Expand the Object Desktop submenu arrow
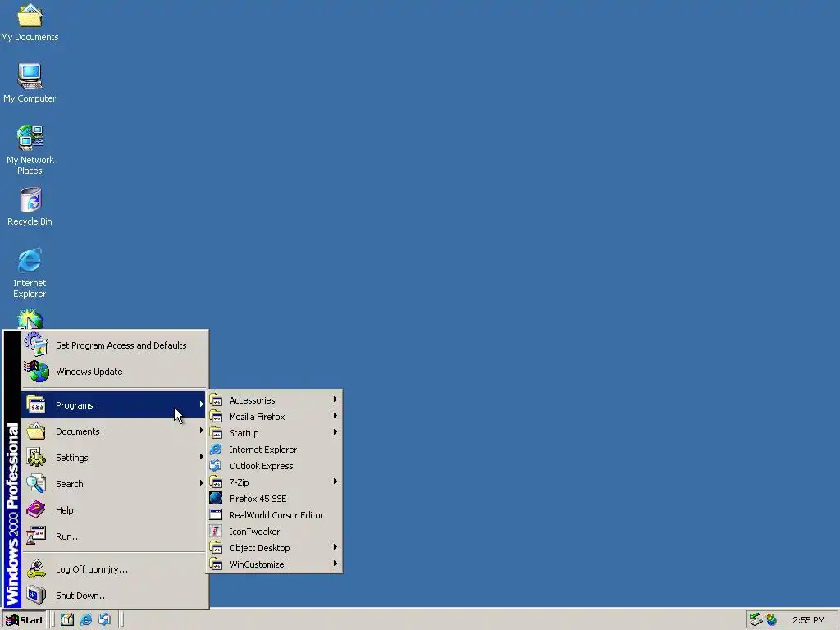Viewport: 840px width, 630px height. pos(336,547)
